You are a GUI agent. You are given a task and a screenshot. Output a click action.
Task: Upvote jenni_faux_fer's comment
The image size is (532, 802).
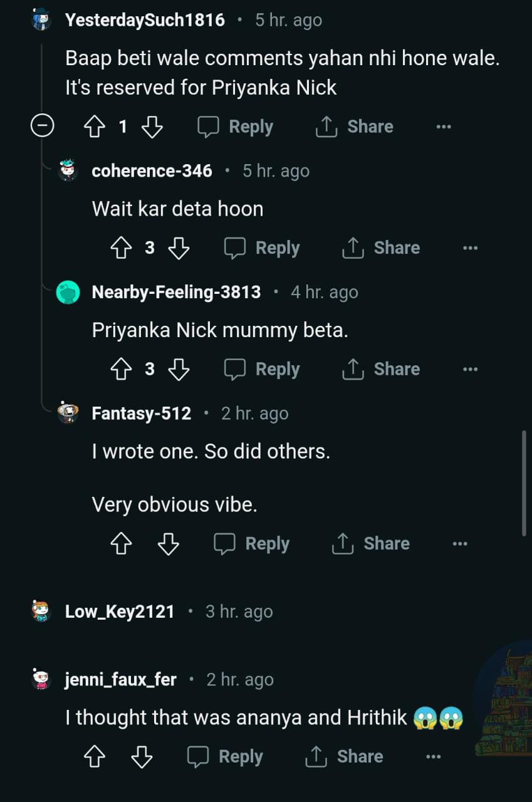(x=95, y=757)
